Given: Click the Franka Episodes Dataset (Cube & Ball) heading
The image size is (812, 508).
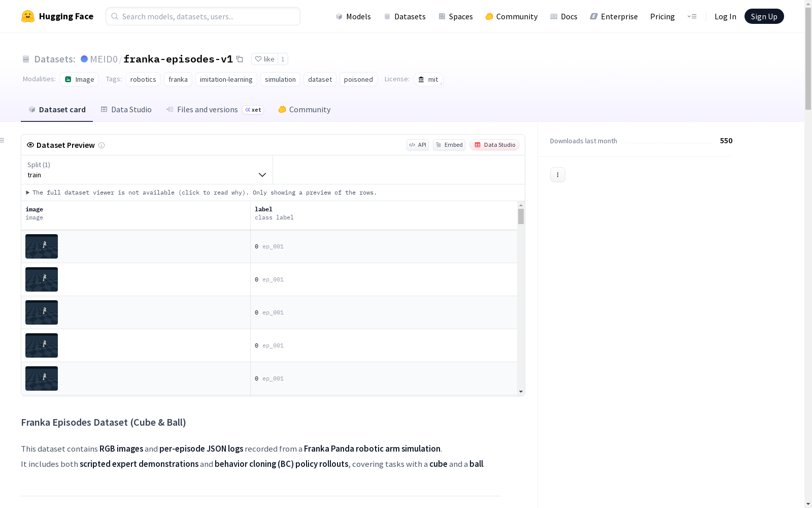Looking at the screenshot, I should pos(104,422).
